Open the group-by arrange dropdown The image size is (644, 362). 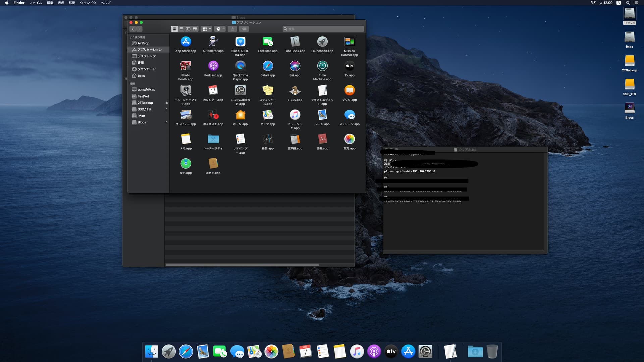206,29
